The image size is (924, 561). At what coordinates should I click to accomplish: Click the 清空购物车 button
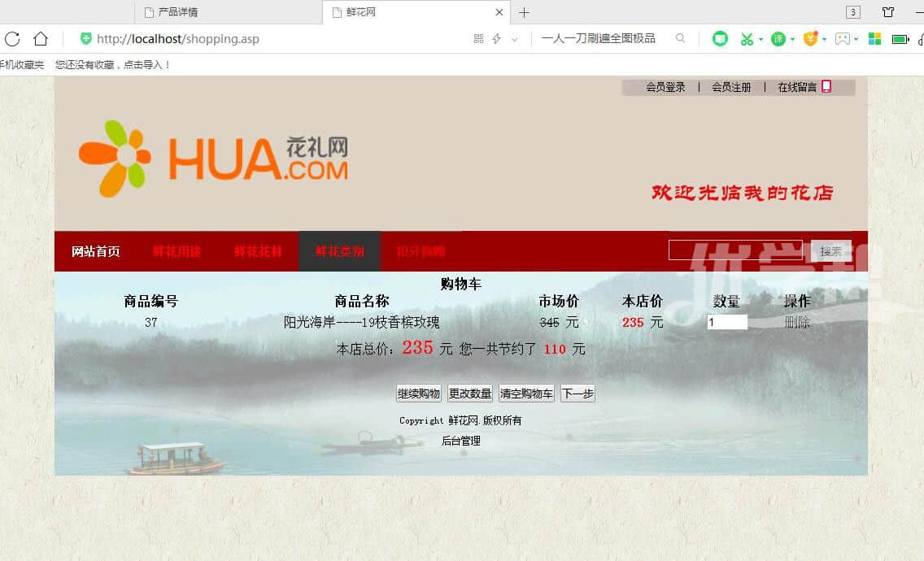click(x=526, y=394)
